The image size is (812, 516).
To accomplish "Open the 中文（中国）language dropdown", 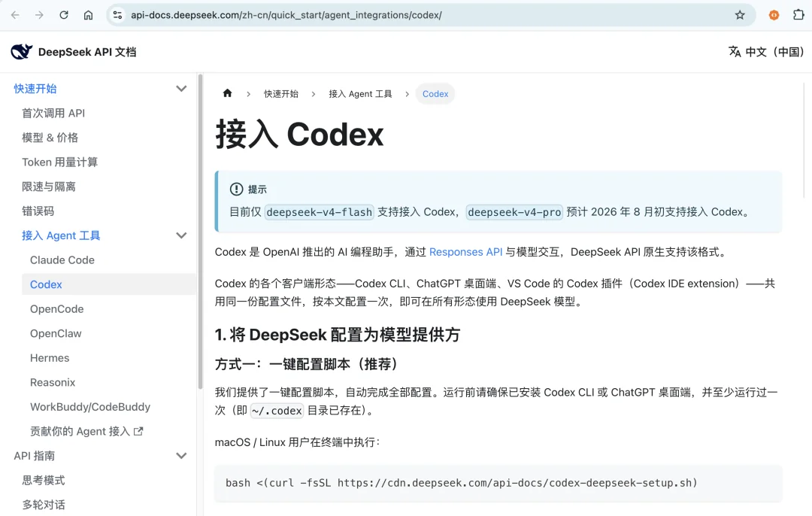I will click(766, 52).
